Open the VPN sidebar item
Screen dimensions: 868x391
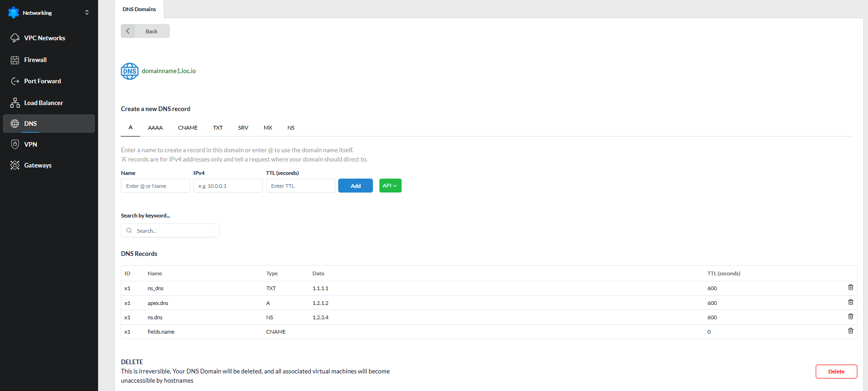click(x=31, y=144)
